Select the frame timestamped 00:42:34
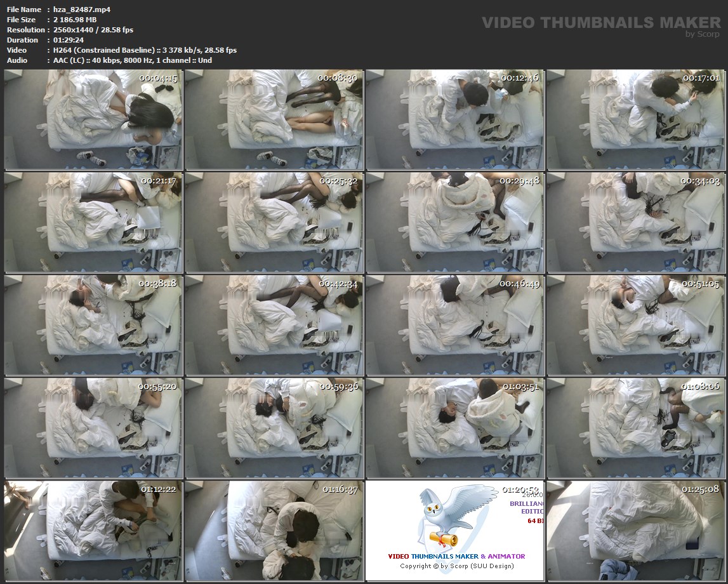 [x=274, y=325]
